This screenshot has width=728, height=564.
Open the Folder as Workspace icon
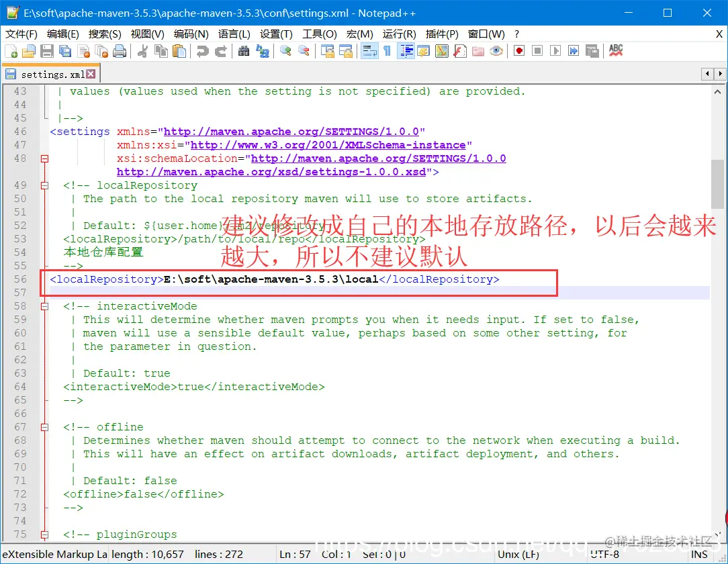477,51
